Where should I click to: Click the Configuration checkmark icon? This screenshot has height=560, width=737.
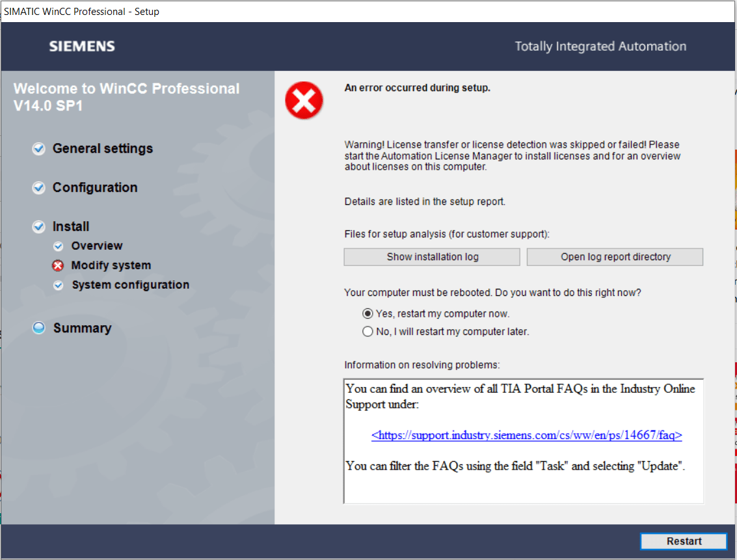(39, 188)
